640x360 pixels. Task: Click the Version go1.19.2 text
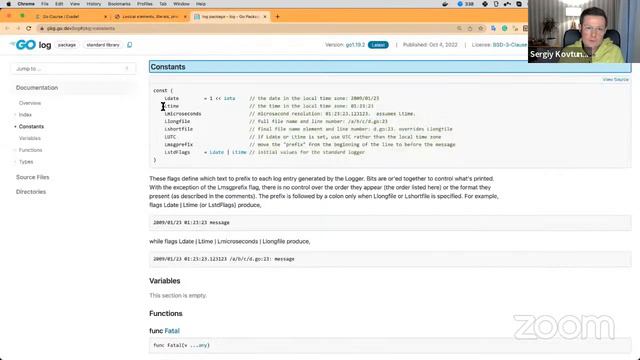click(x=345, y=45)
